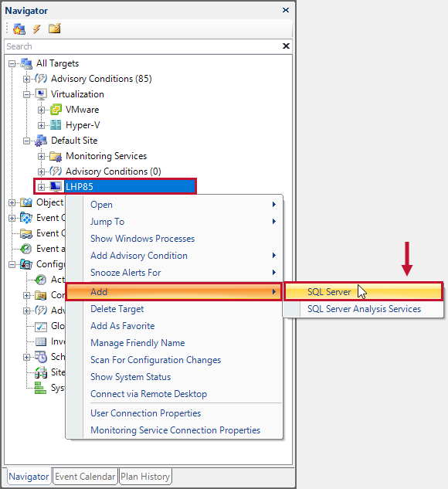Viewport: 448px width, 489px height.
Task: Click the Default Site icon
Action: tap(41, 141)
